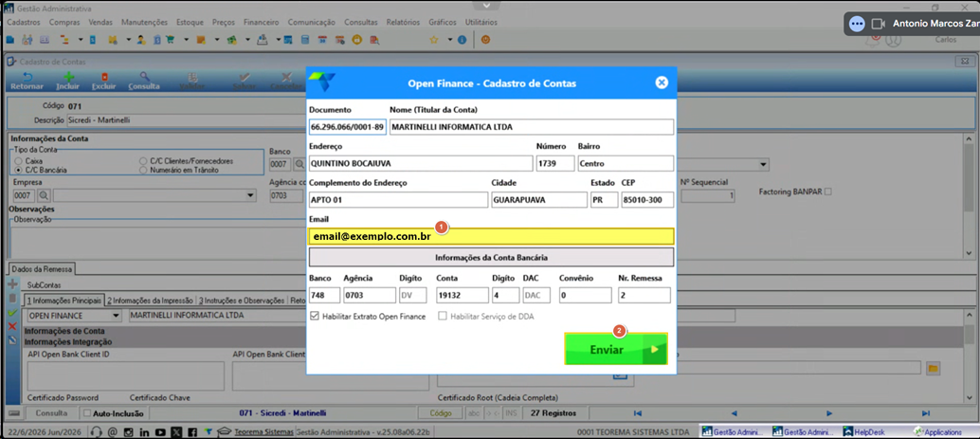The width and height of the screenshot is (980, 439).
Task: Click the Enviar button in the dialog
Action: coord(616,349)
